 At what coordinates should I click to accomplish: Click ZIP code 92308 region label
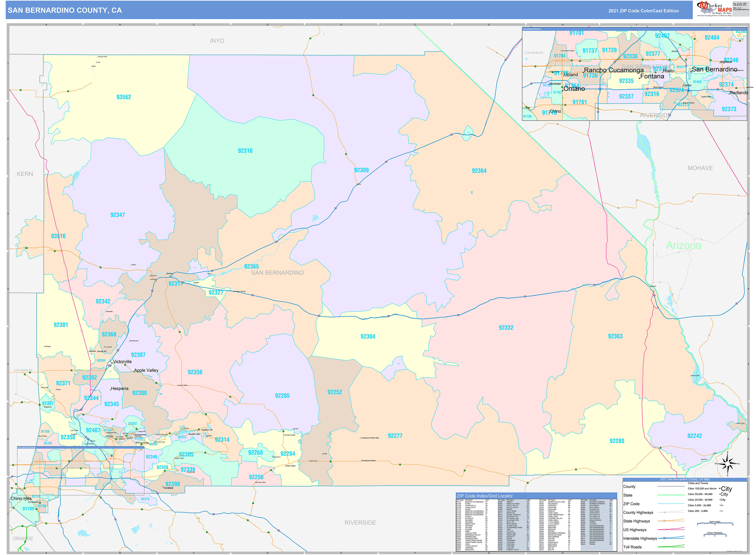pyautogui.click(x=139, y=393)
